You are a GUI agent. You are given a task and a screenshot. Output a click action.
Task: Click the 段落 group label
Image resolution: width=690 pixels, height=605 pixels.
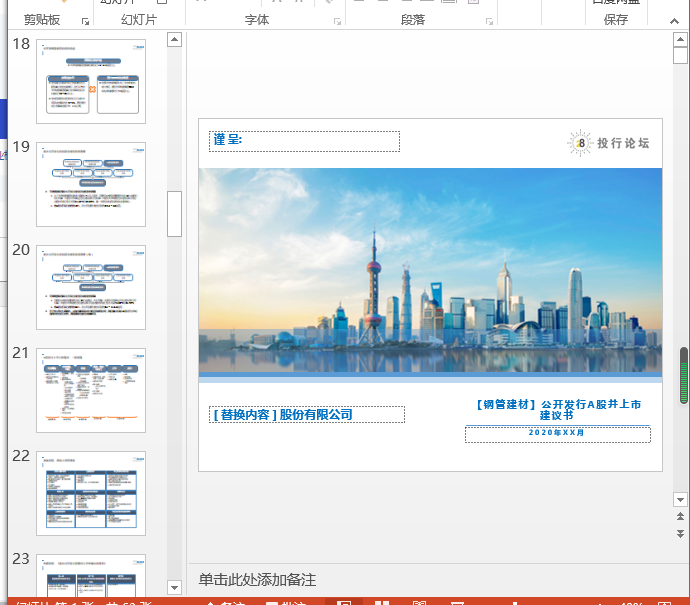(413, 20)
